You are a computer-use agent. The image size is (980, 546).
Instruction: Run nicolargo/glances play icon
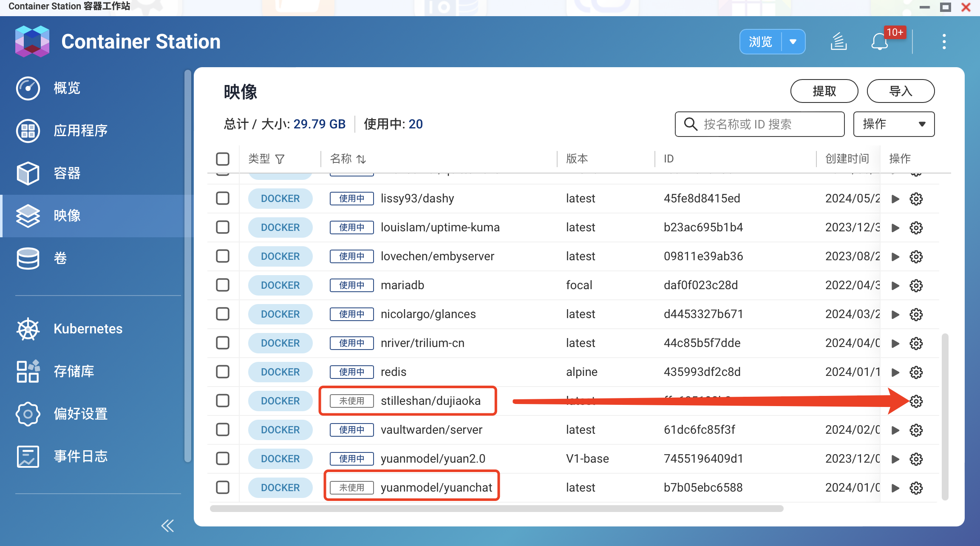895,314
